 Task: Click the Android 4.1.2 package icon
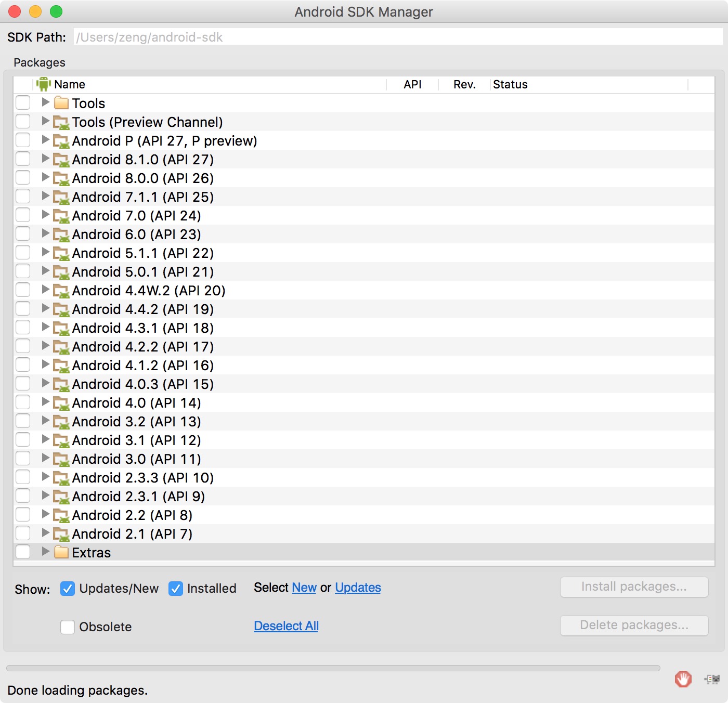pyautogui.click(x=61, y=366)
